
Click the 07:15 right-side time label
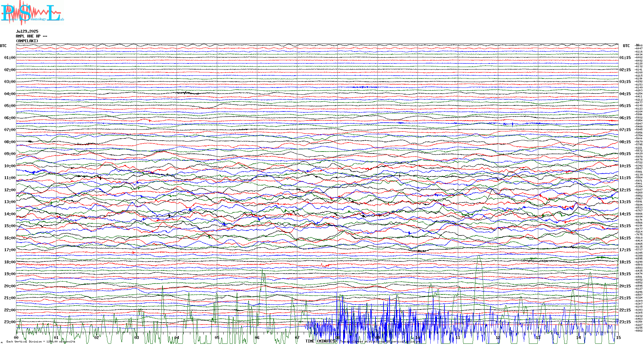625,130
